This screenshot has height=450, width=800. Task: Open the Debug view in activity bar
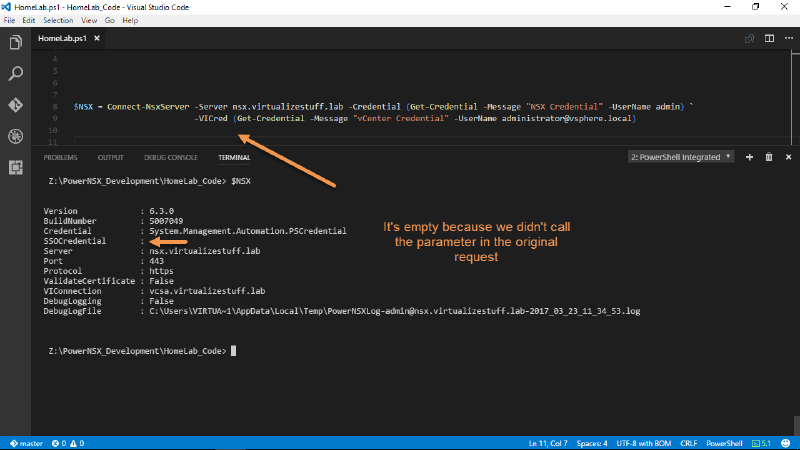pos(15,136)
